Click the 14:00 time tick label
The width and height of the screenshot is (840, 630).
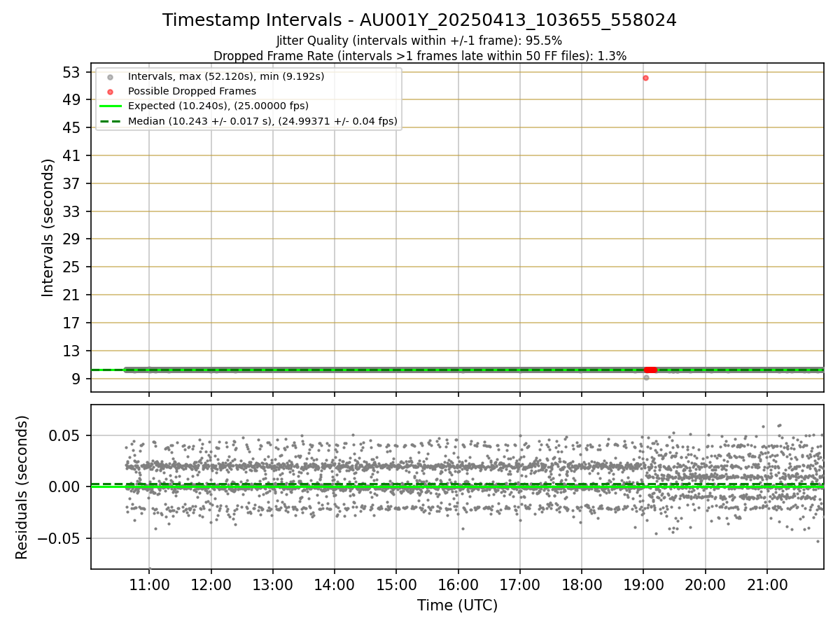point(335,584)
